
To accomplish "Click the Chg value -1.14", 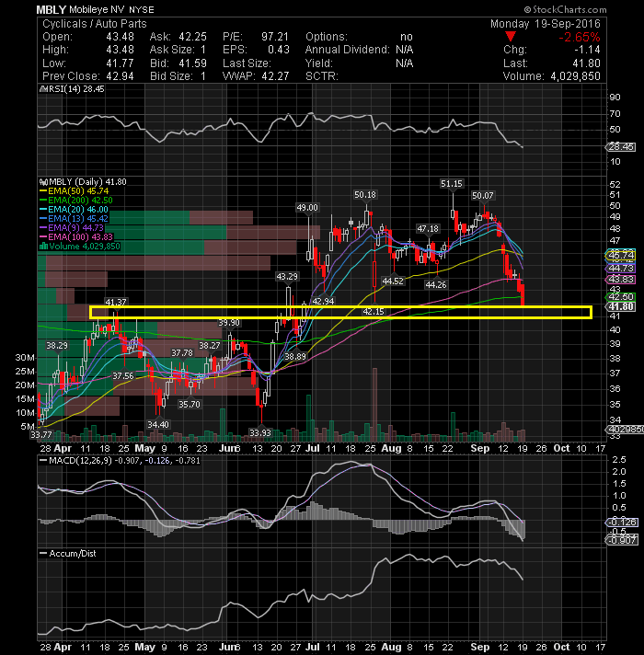I will click(587, 50).
